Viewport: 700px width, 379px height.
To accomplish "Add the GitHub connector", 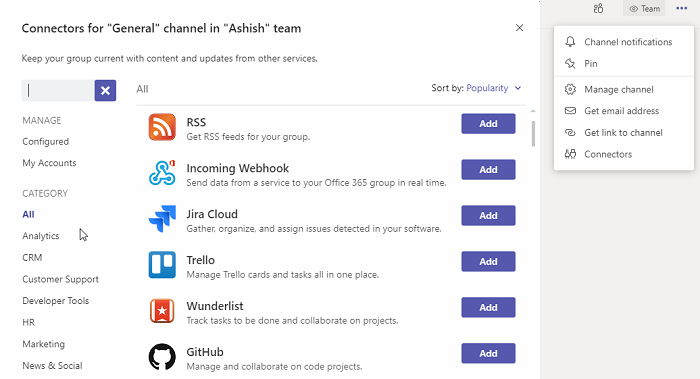I will 488,354.
